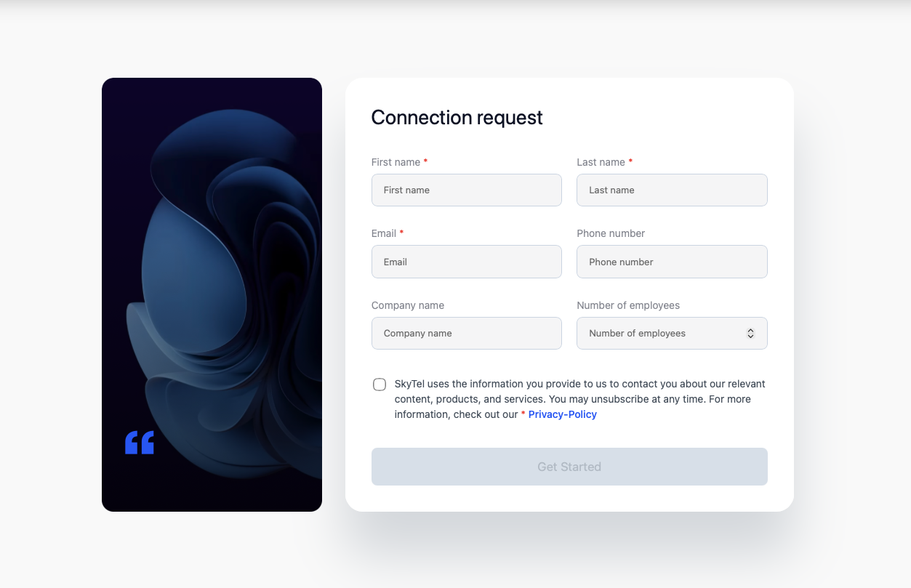Enable agreement to receive SkyTel communications
The width and height of the screenshot is (911, 588).
[x=379, y=384]
